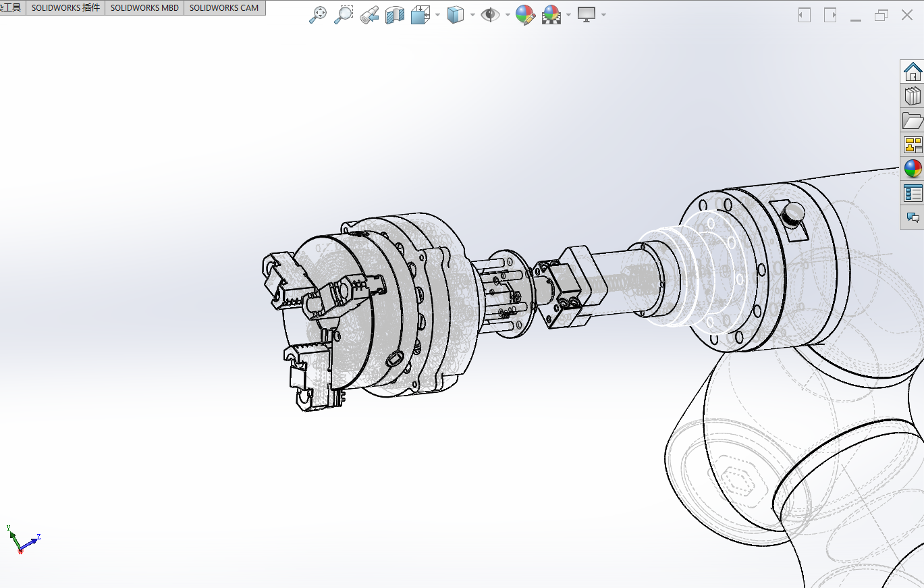Open SOLIDWORKS Resources home icon in task pane
Screen dimensions: 924x588
click(913, 72)
